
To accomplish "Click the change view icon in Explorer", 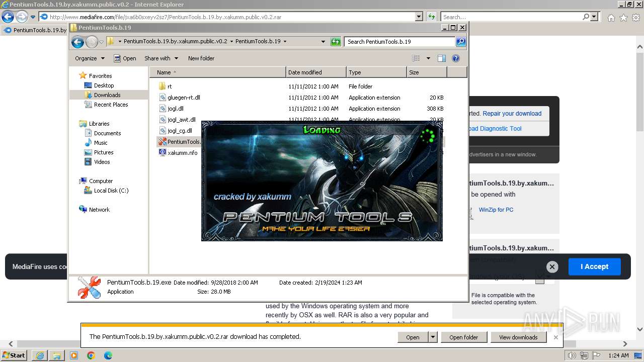I will tap(416, 58).
